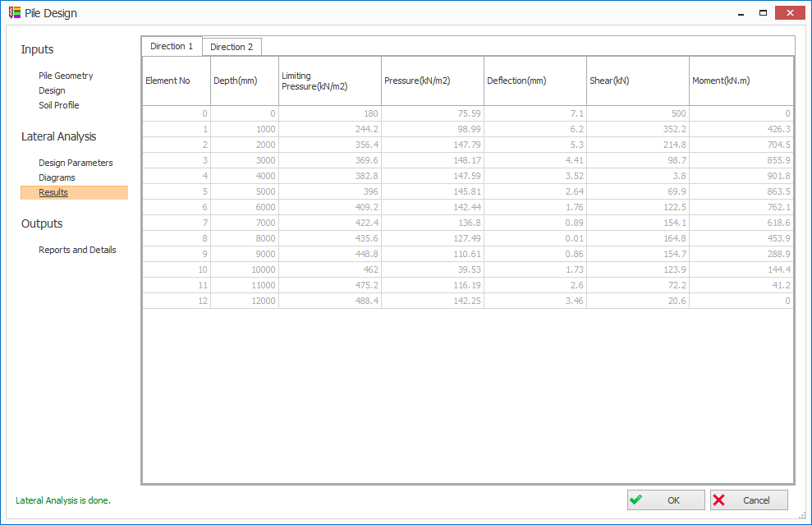This screenshot has width=812, height=525.
Task: Select the Direction 1 tab
Action: pyautogui.click(x=172, y=46)
